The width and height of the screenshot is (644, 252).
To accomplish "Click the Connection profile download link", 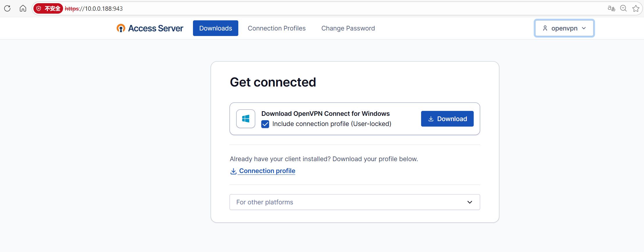I will click(267, 171).
